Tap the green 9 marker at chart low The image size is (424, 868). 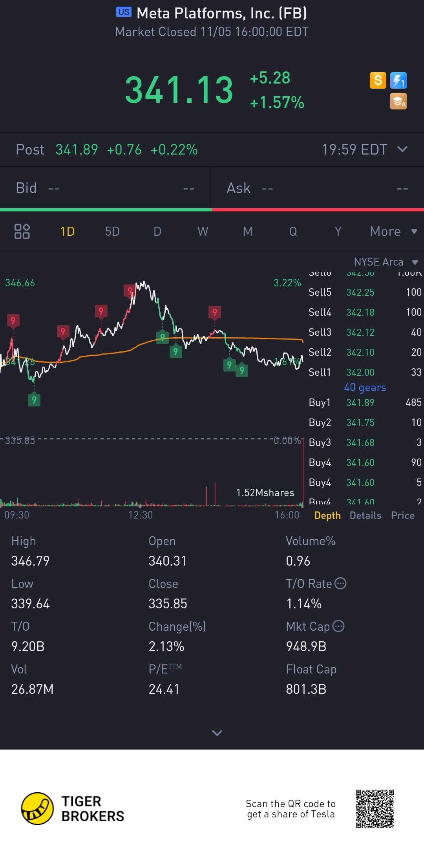coord(34,400)
